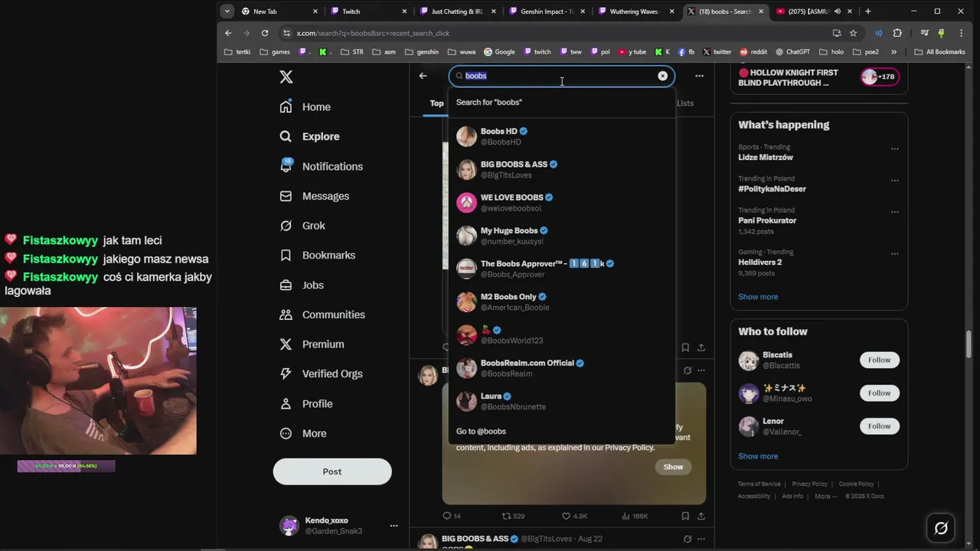The image size is (980, 551).
Task: Click the reply icon with 14 replies
Action: tap(447, 517)
